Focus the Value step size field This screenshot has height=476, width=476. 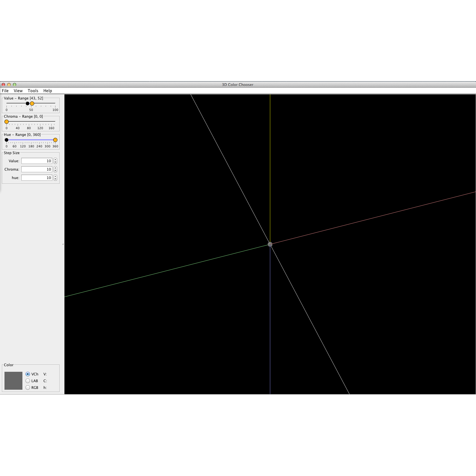37,161
